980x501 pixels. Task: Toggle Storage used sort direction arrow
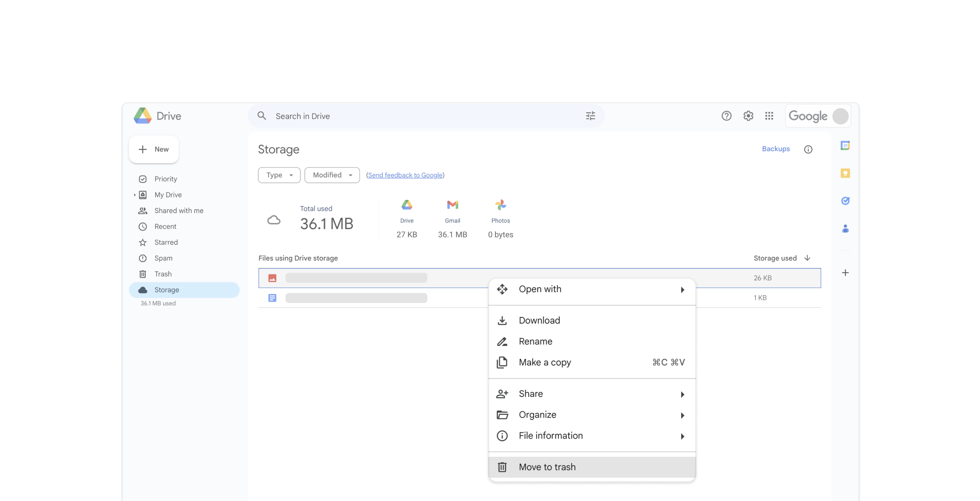tap(807, 258)
